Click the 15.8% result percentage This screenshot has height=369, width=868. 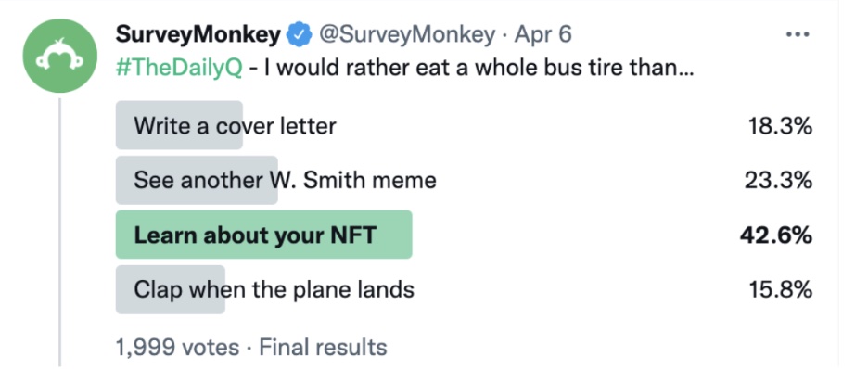coord(780,290)
